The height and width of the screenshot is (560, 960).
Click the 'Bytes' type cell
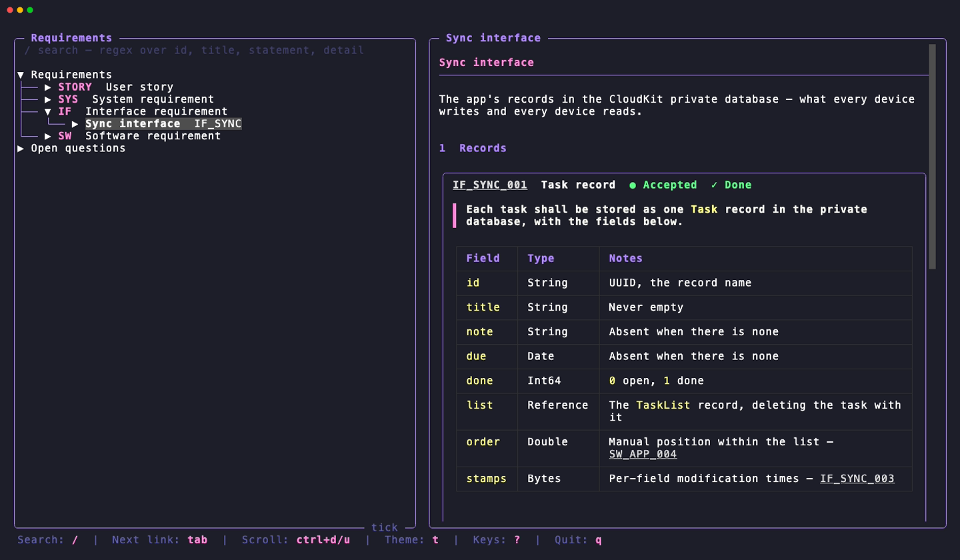pyautogui.click(x=559, y=479)
